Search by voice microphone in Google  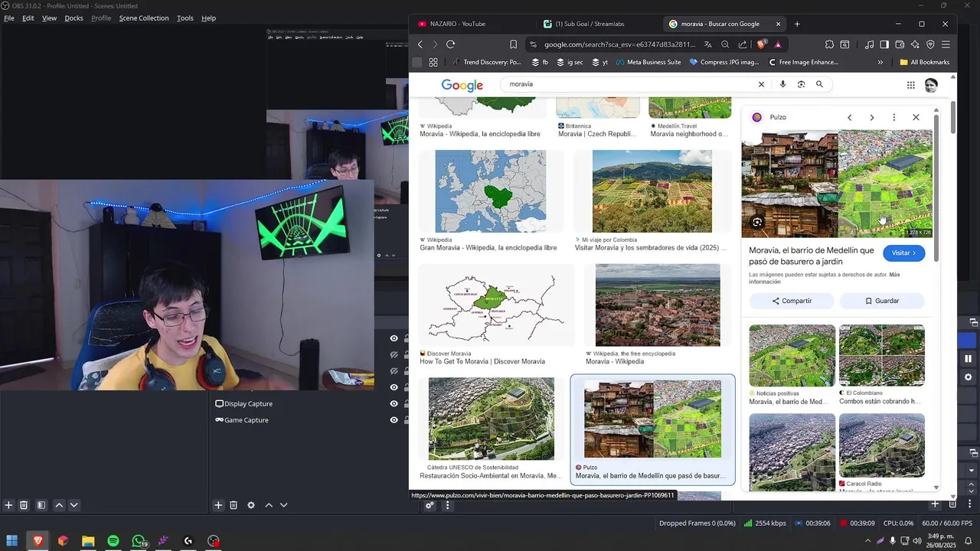point(782,84)
